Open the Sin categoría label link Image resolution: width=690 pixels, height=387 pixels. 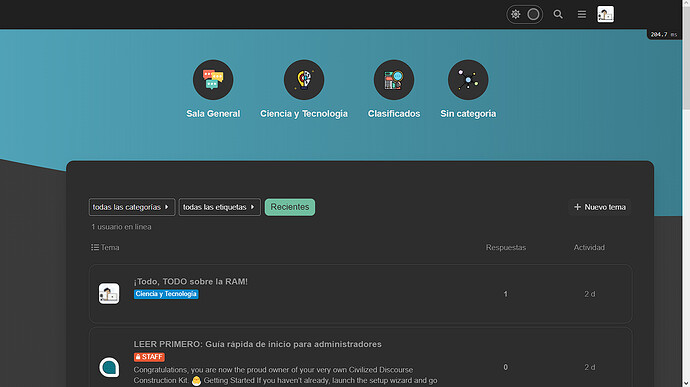pyautogui.click(x=468, y=114)
